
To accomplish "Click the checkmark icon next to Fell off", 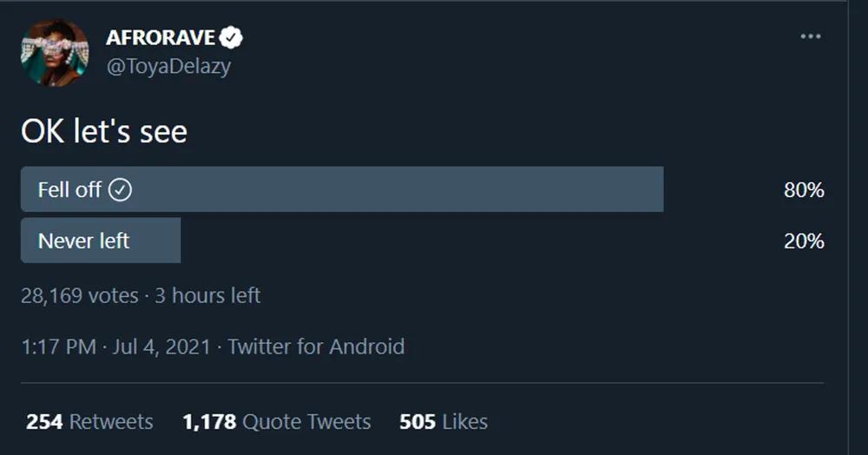I will (121, 190).
